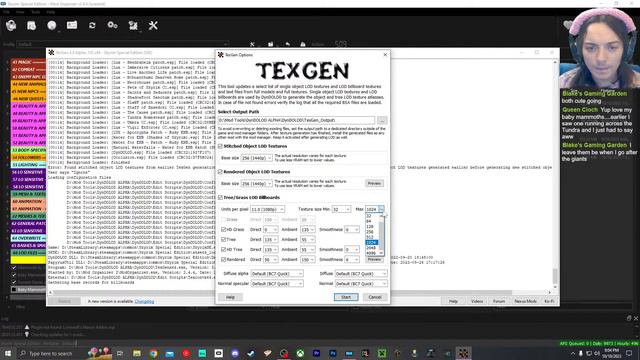
Task: Click Start button in TexGen Options
Action: (x=346, y=297)
